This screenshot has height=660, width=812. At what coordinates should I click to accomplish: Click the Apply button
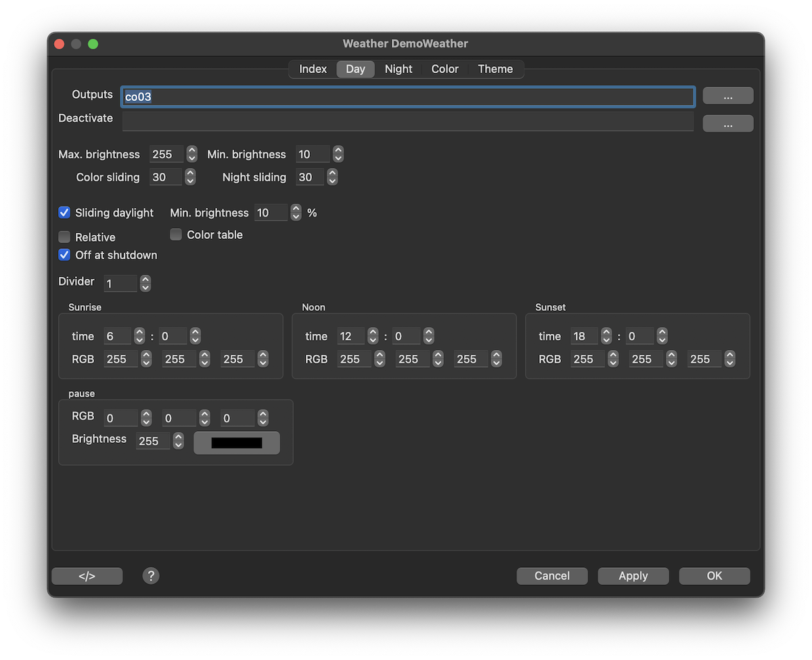click(x=633, y=576)
